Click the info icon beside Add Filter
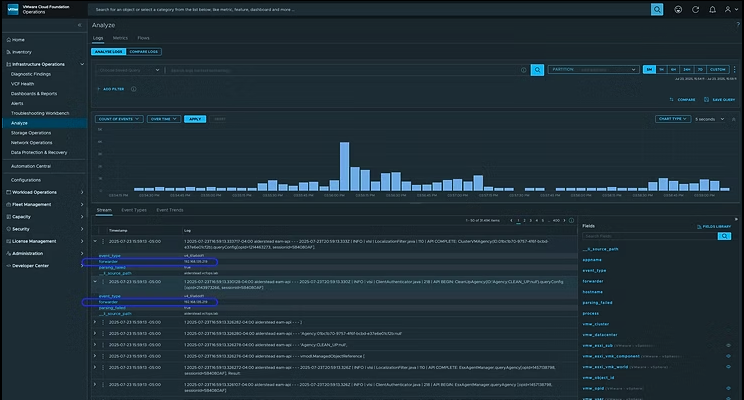744x400 pixels. tap(131, 89)
